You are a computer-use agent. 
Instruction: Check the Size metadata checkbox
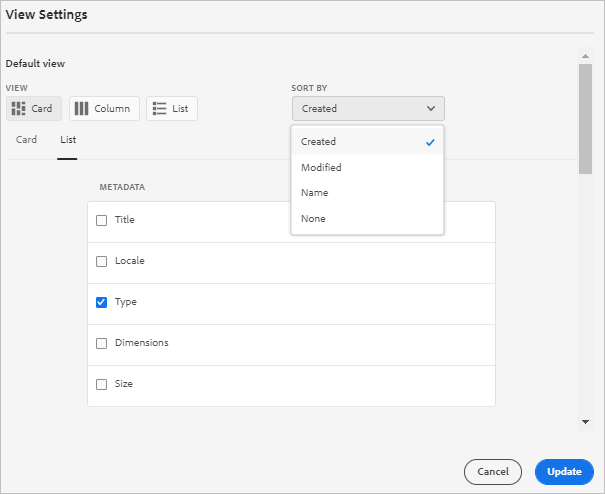click(101, 384)
